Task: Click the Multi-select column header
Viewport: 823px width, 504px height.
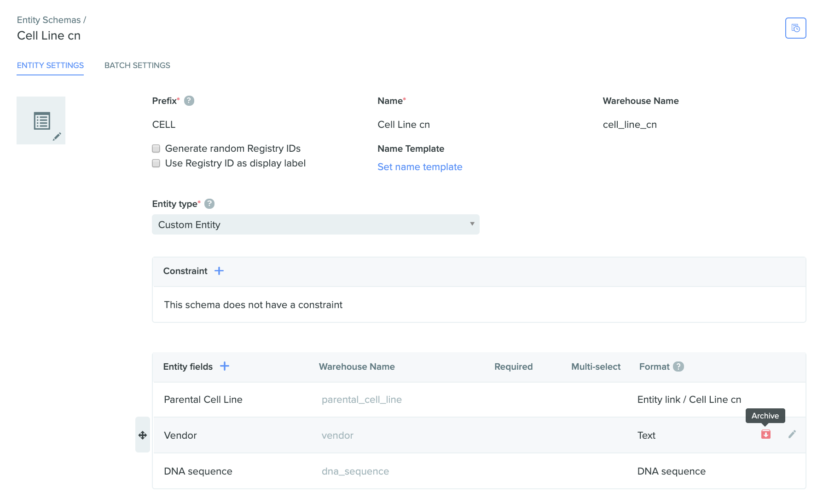Action: click(596, 367)
